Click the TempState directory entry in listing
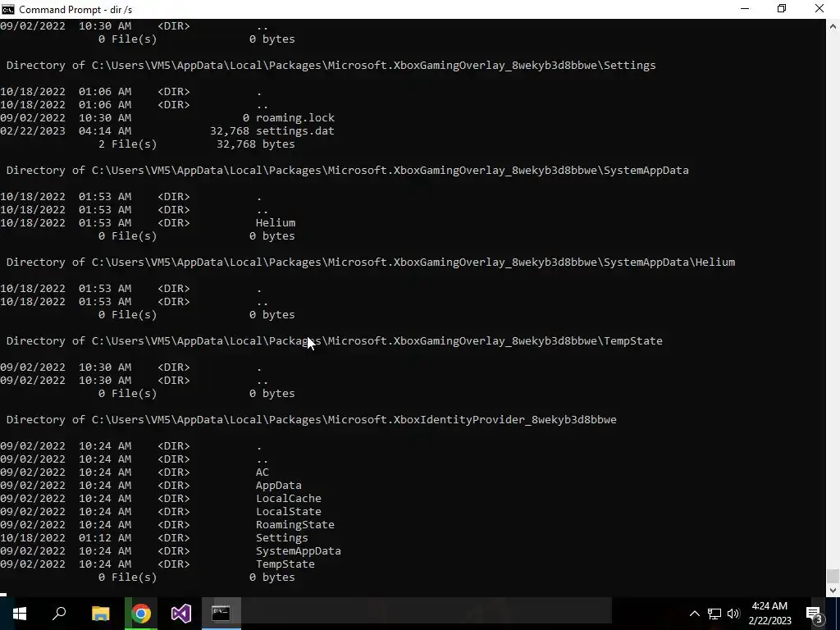Viewport: 840px width, 630px height. point(285,564)
